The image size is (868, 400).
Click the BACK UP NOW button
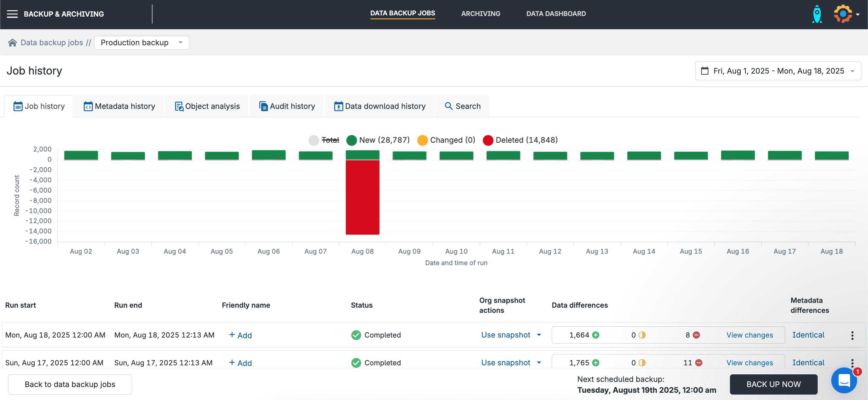click(x=773, y=384)
